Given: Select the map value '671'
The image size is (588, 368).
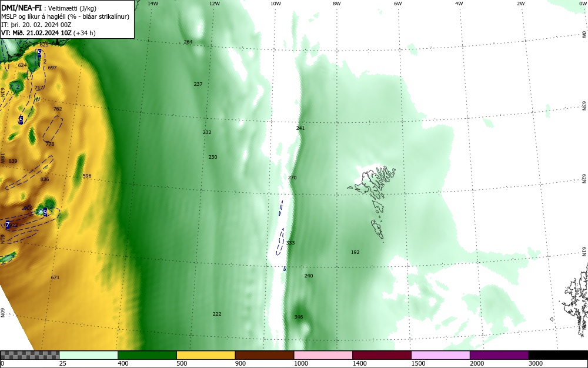Looking at the screenshot, I should point(55,277).
